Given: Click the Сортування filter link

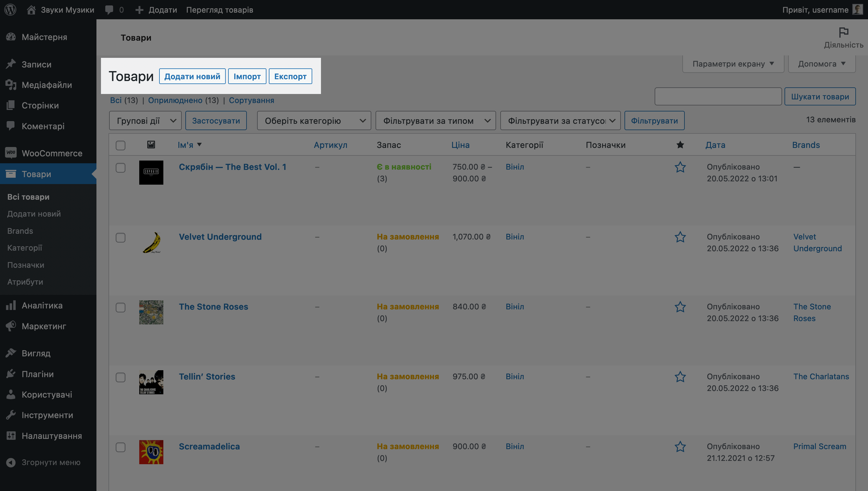Looking at the screenshot, I should point(252,100).
